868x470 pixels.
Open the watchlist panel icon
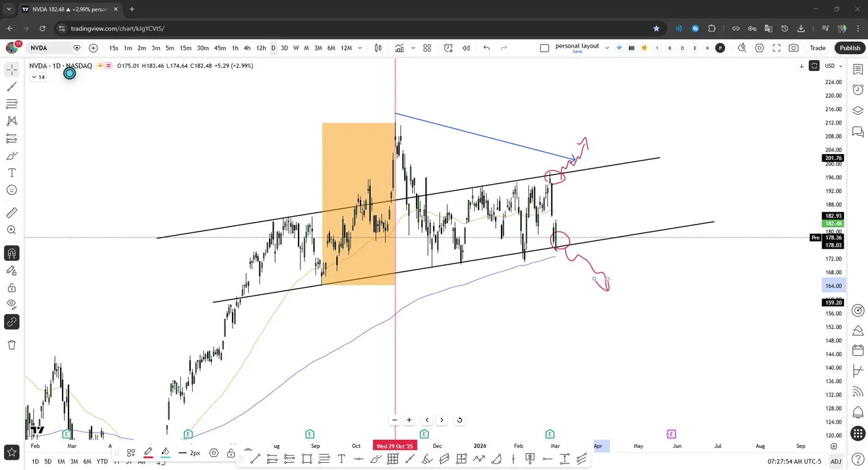coord(858,70)
